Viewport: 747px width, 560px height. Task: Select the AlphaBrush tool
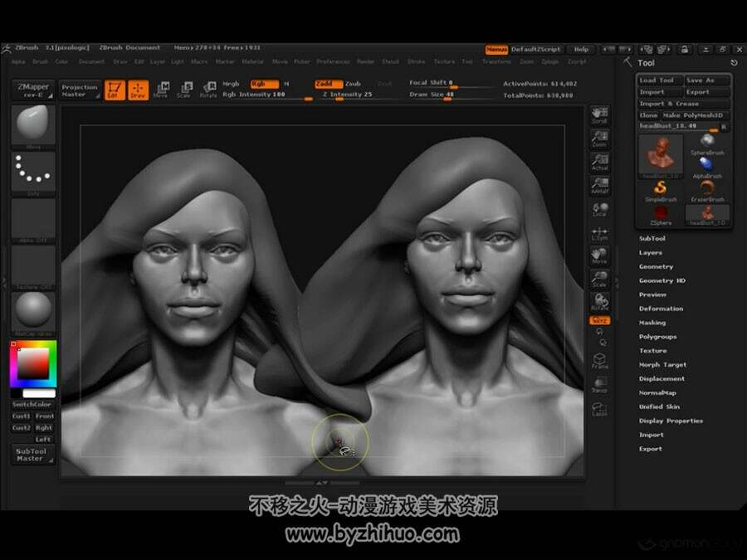coord(707,168)
